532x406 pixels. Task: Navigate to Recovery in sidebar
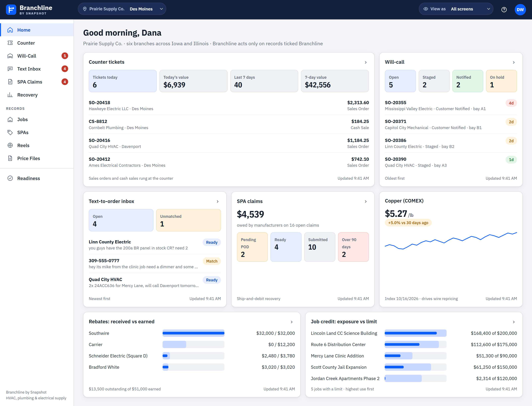(x=37, y=95)
